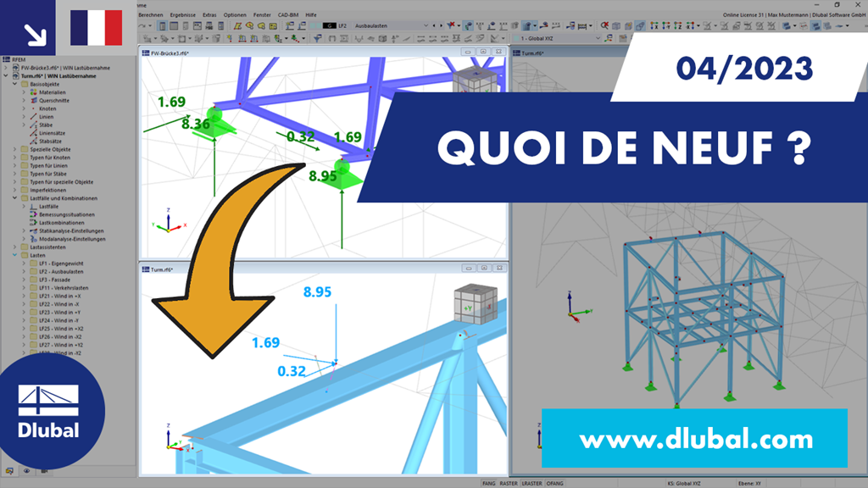Screen dimensions: 868x488
Task: Select the Materialien icon in the data navigator
Action: [x=35, y=92]
